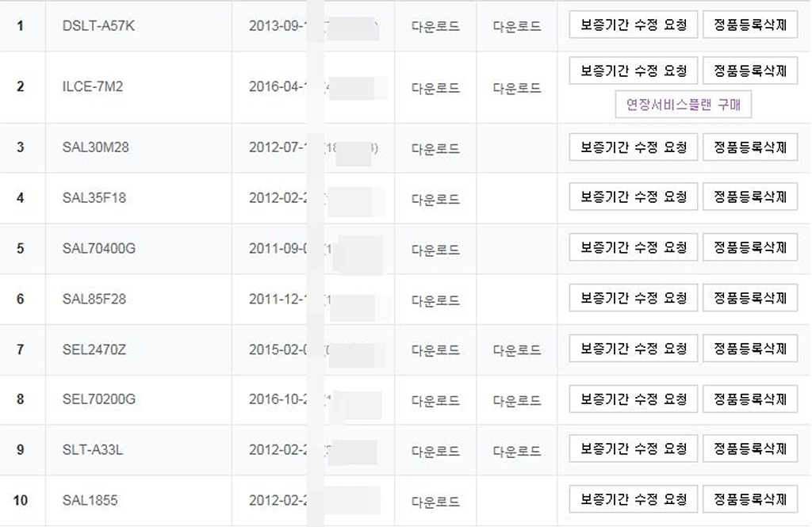
Task: Click 정품등록삭제 in the SEL2470Z row
Action: (x=749, y=348)
